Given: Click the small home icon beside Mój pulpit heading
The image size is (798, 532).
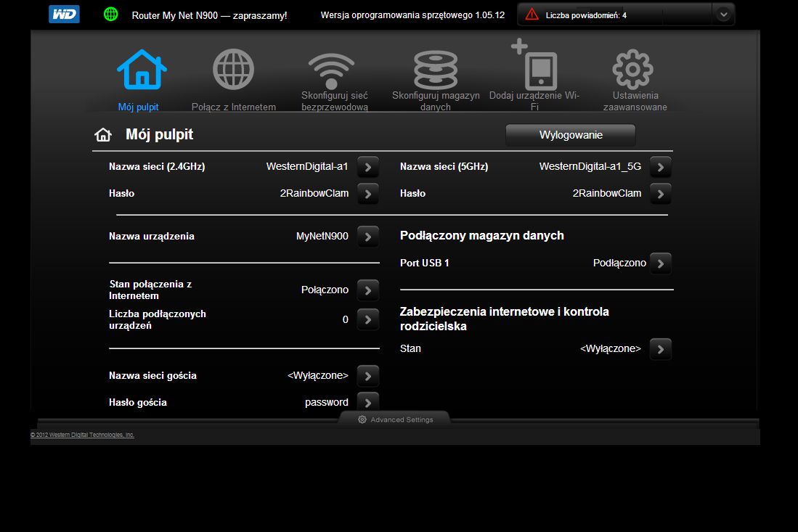Looking at the screenshot, I should pos(103,135).
